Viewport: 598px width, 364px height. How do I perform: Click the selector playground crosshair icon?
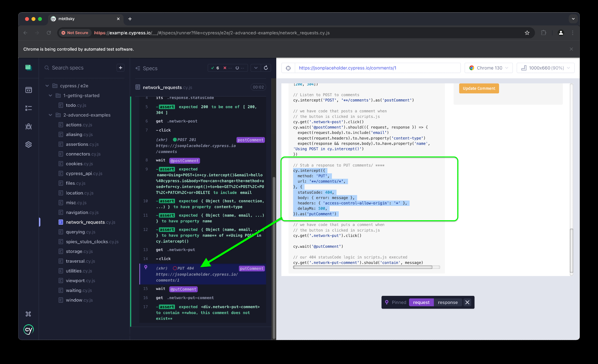(x=288, y=68)
